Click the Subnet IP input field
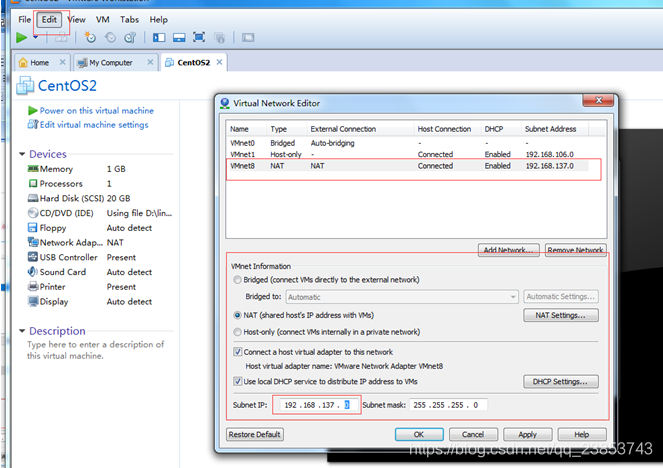This screenshot has width=663, height=468. 318,405
